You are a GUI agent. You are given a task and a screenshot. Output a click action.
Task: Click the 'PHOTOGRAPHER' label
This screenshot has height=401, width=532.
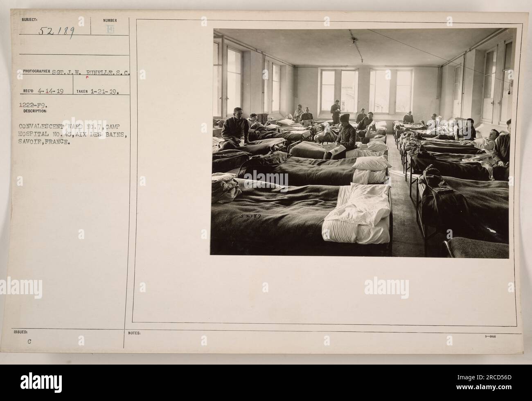(x=37, y=71)
